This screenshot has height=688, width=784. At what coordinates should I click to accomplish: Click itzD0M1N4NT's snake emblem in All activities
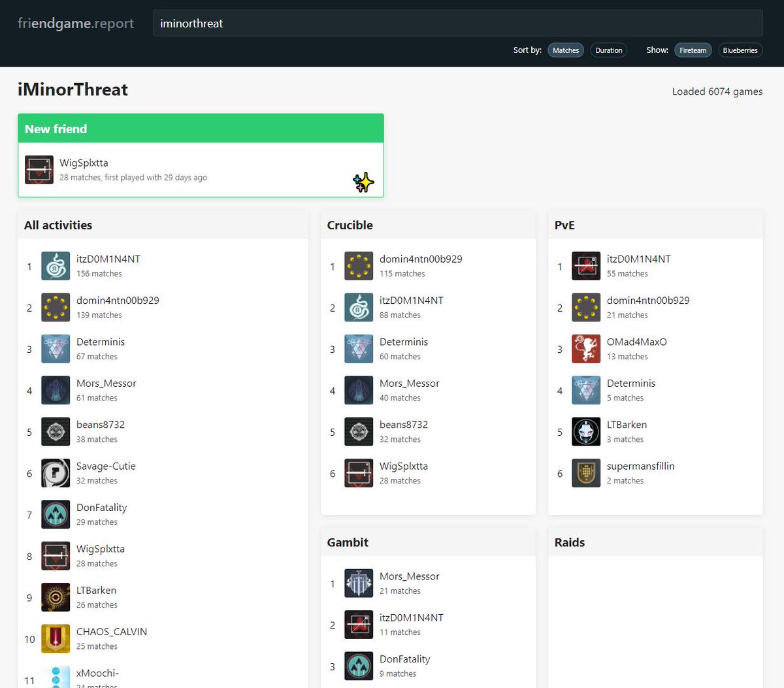click(56, 266)
